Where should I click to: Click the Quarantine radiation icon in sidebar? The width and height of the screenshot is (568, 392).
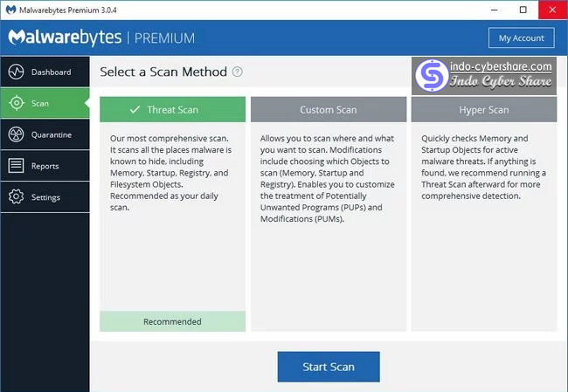coord(17,134)
